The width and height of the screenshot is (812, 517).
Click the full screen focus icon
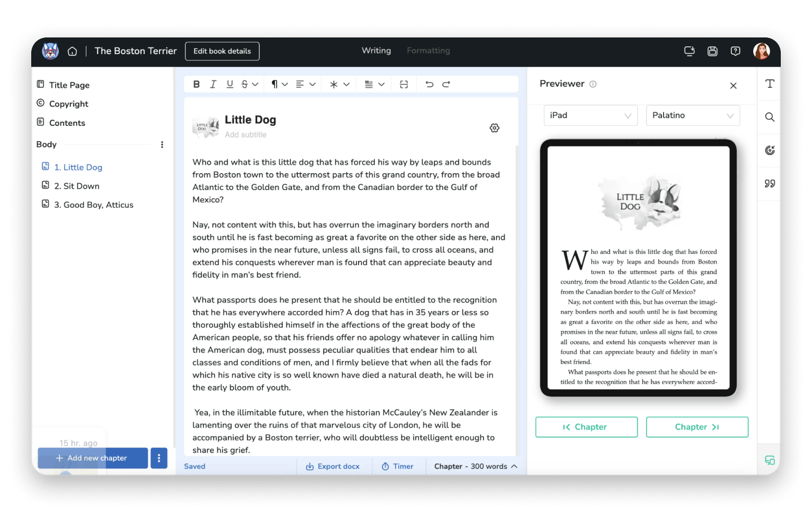[x=404, y=84]
